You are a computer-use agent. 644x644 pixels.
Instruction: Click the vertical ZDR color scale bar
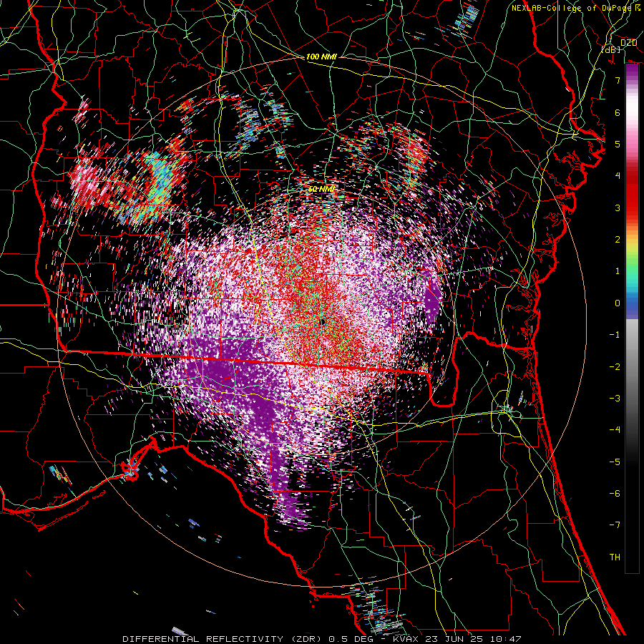pyautogui.click(x=632, y=318)
